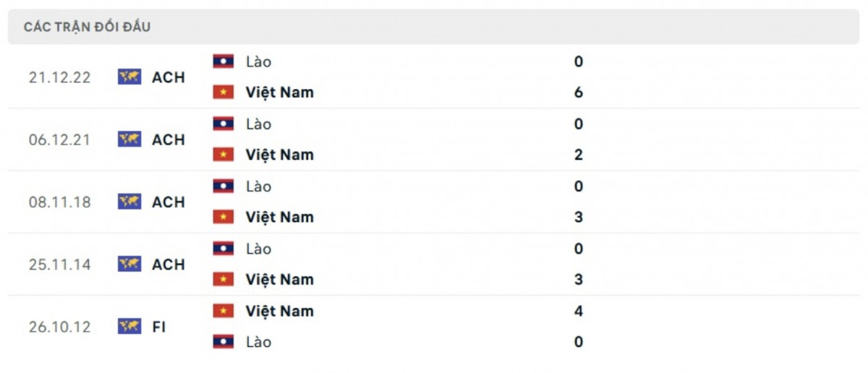868x373 pixels.
Task: Click the Laos flag in 21.12.22 match
Action: pos(223,61)
